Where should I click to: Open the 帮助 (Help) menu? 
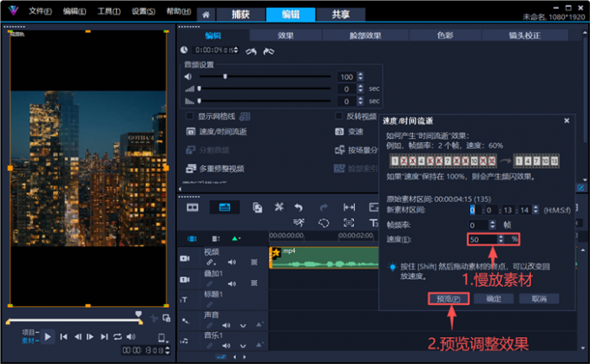click(179, 11)
